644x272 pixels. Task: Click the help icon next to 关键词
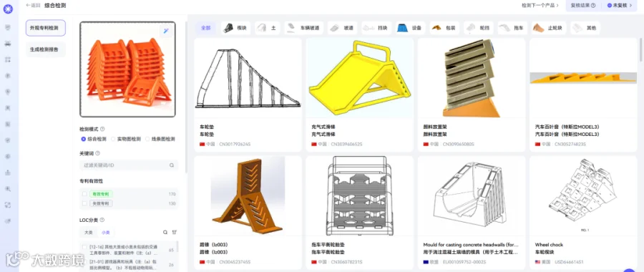pos(98,153)
